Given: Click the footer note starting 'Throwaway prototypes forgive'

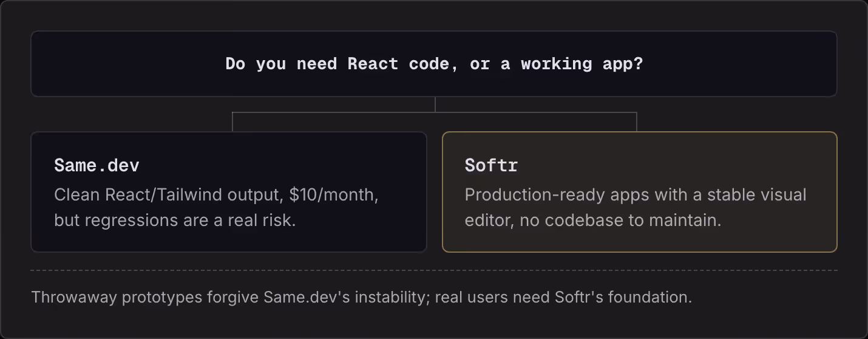Looking at the screenshot, I should click(362, 297).
